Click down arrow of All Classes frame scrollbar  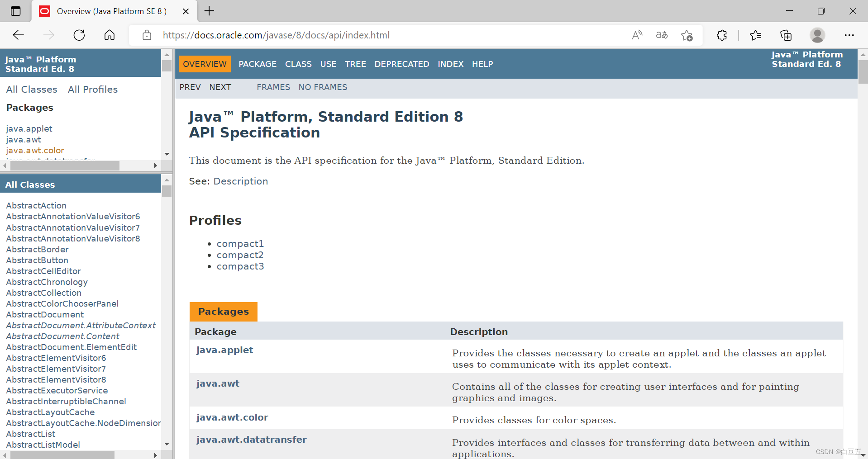167,444
